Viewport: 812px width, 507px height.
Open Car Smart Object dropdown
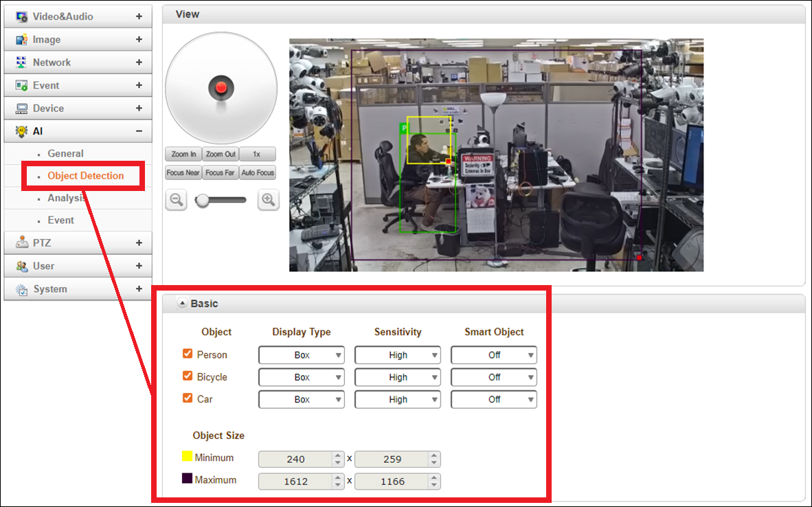494,400
